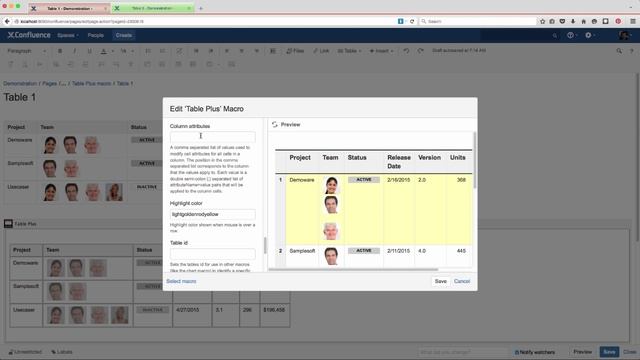Open the Table Plus macro breadcrumb
Viewport: 640px width, 360px height.
[91, 83]
